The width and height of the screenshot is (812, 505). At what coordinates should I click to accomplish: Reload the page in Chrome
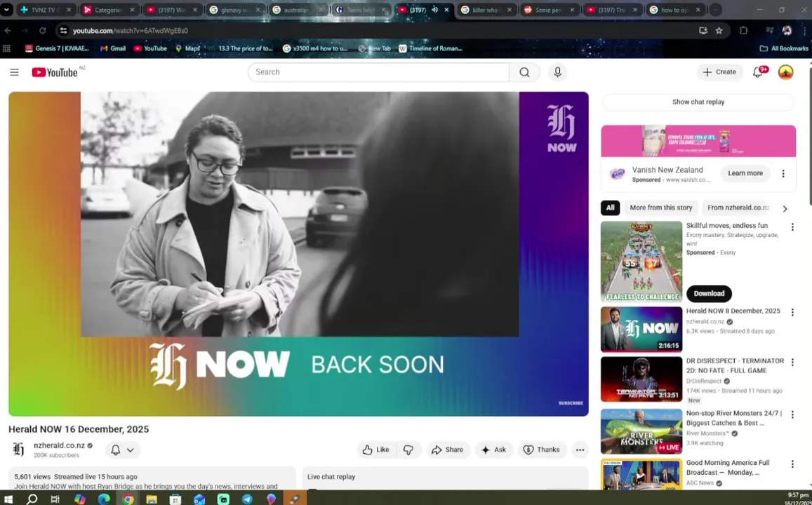pos(43,31)
